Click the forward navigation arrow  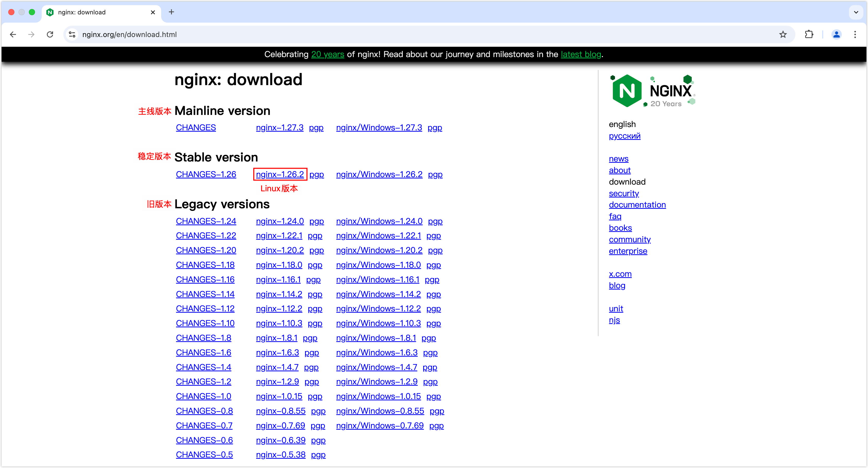(x=31, y=34)
